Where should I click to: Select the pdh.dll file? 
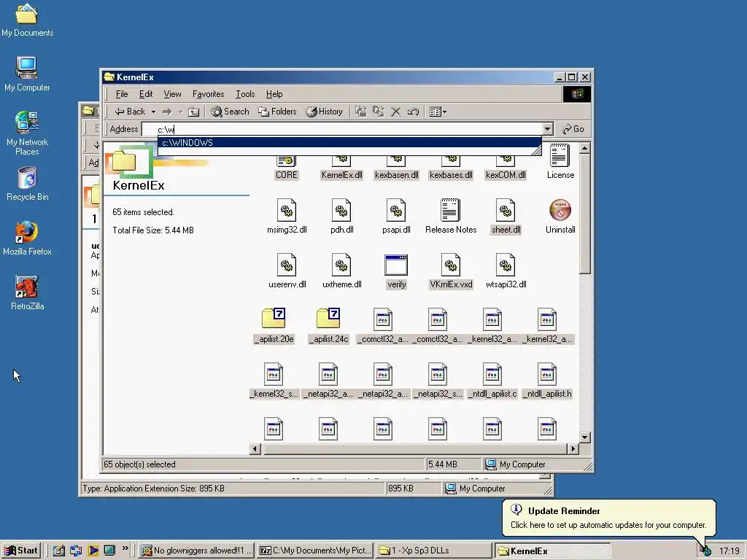pyautogui.click(x=341, y=216)
